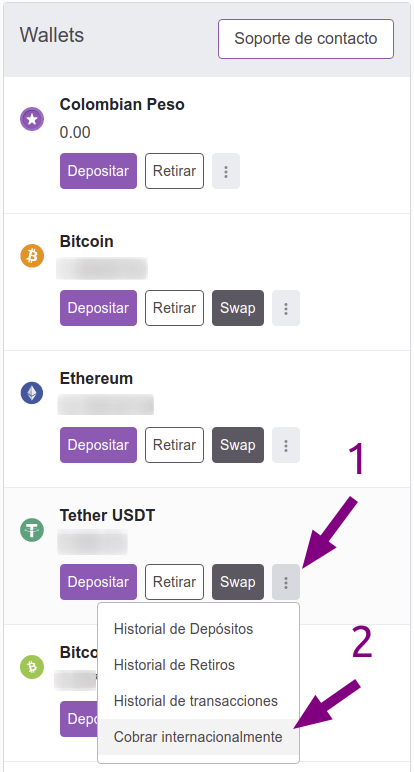The width and height of the screenshot is (414, 772).
Task: Withdraw from the Colombian Peso wallet
Action: pos(174,171)
